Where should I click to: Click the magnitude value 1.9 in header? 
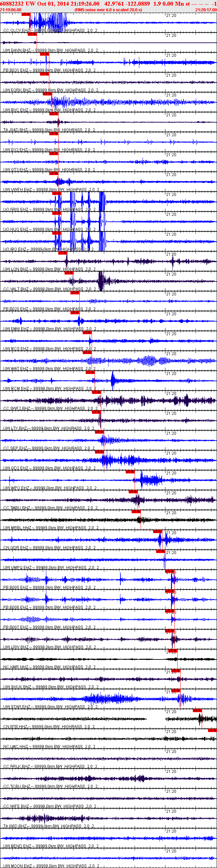point(157,4)
